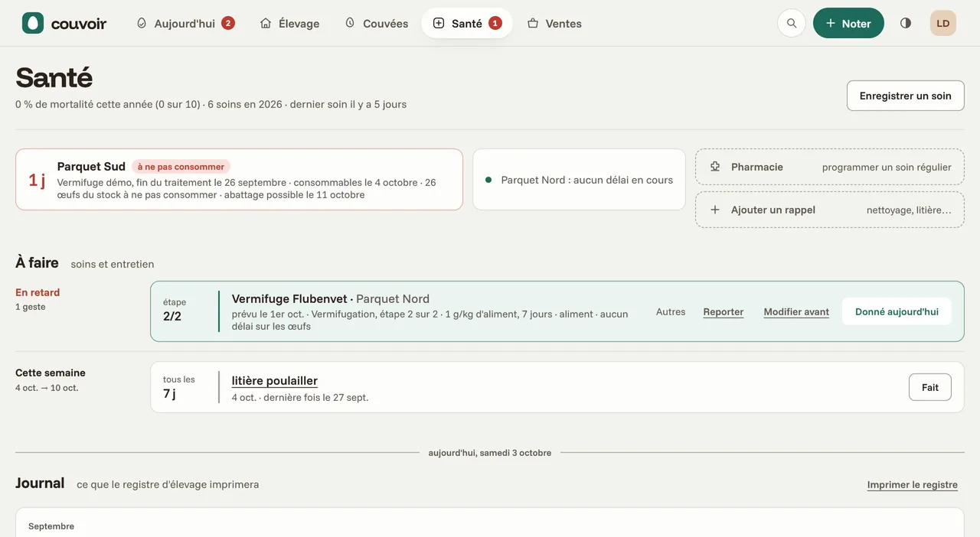Toggle the dark/light theme icon
The height and width of the screenshot is (537, 980).
pos(906,23)
